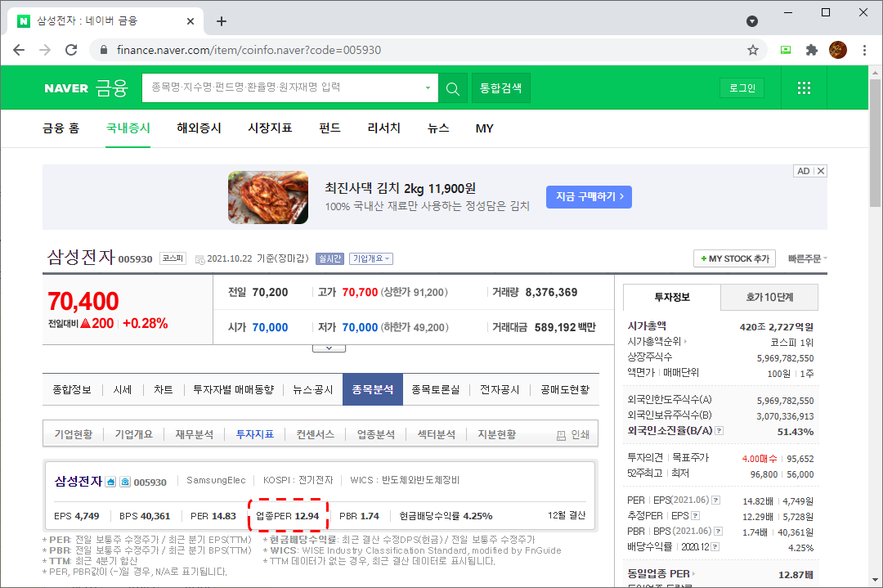Switch to the 호가10단계 tab
Image resolution: width=883 pixels, height=588 pixels.
[769, 298]
